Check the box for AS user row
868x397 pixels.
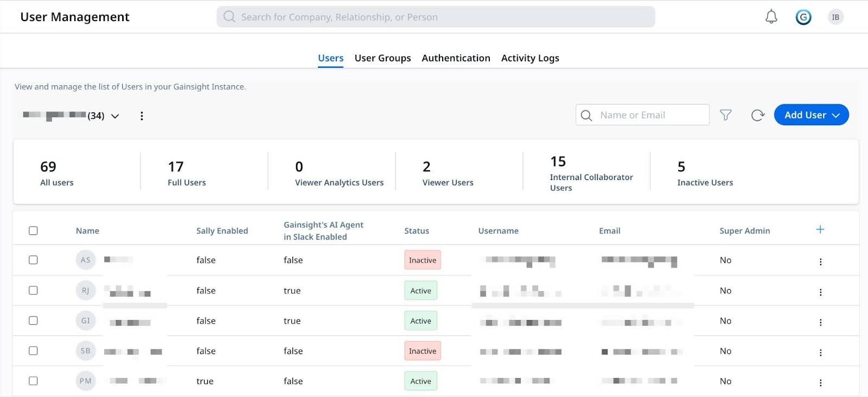33,260
